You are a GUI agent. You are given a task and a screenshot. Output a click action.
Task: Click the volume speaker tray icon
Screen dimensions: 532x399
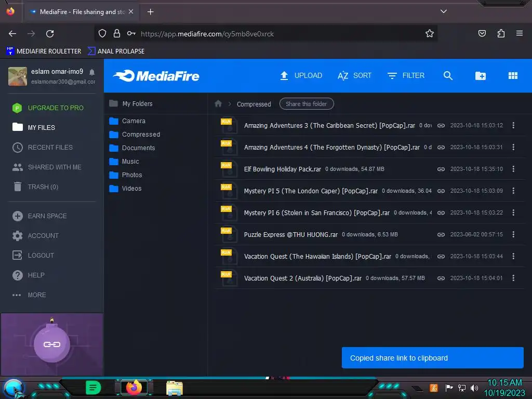click(x=474, y=388)
